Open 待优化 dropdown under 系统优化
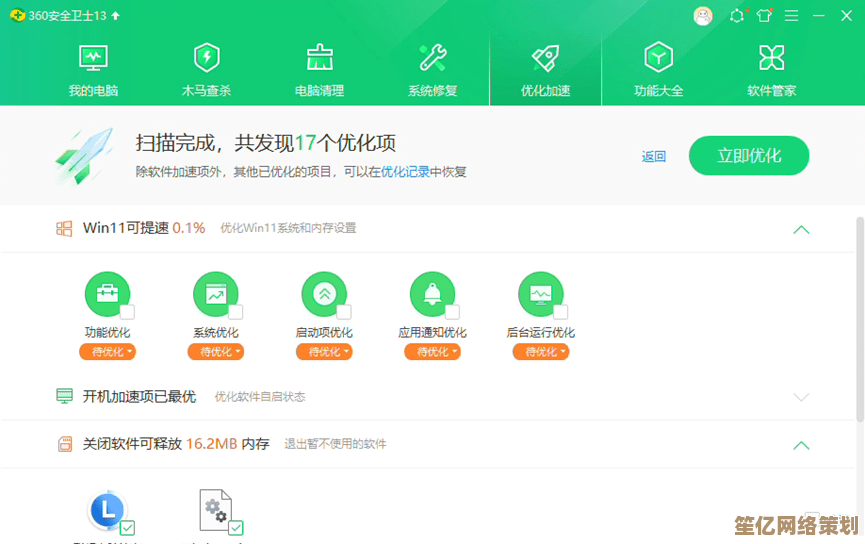 [x=216, y=351]
